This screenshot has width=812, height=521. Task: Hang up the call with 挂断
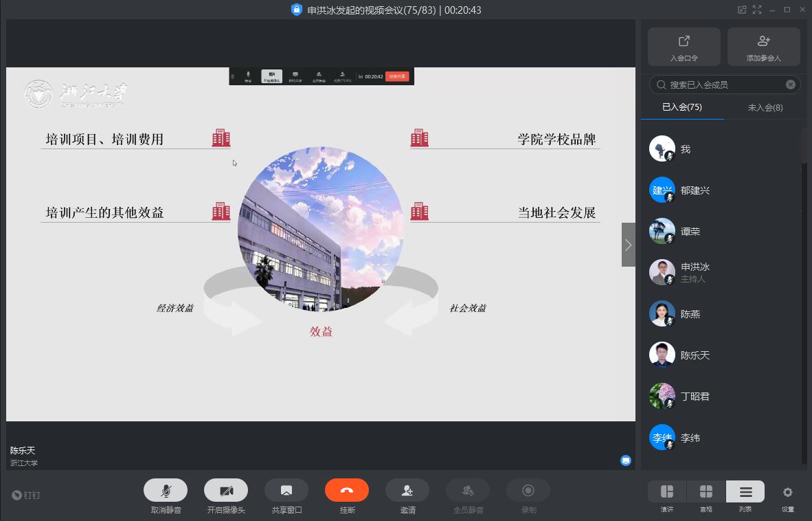(x=346, y=490)
